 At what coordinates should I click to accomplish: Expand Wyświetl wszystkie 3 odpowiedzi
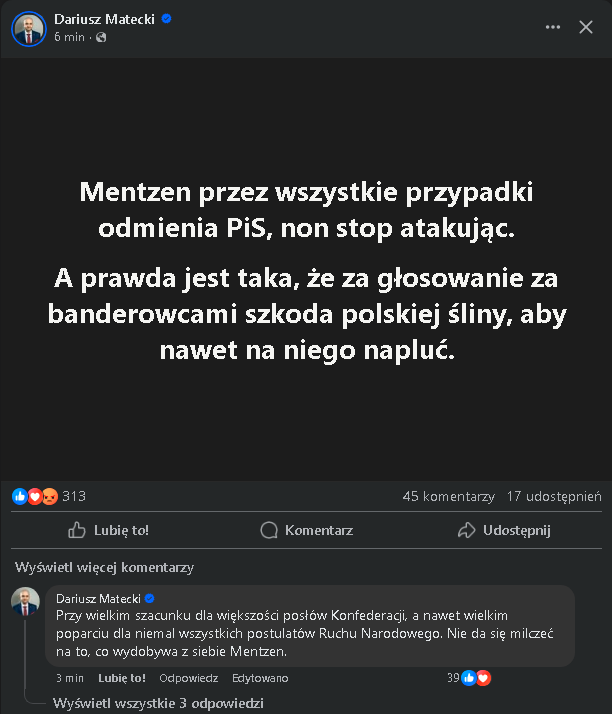click(158, 703)
